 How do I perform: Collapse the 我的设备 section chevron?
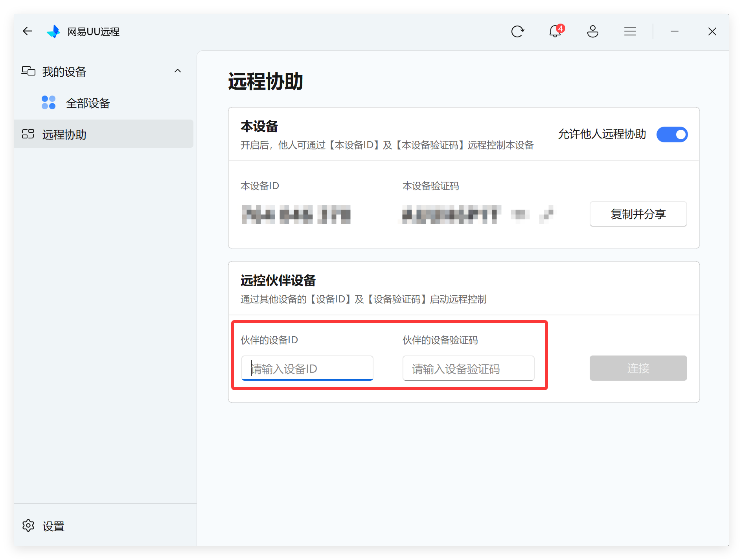178,71
